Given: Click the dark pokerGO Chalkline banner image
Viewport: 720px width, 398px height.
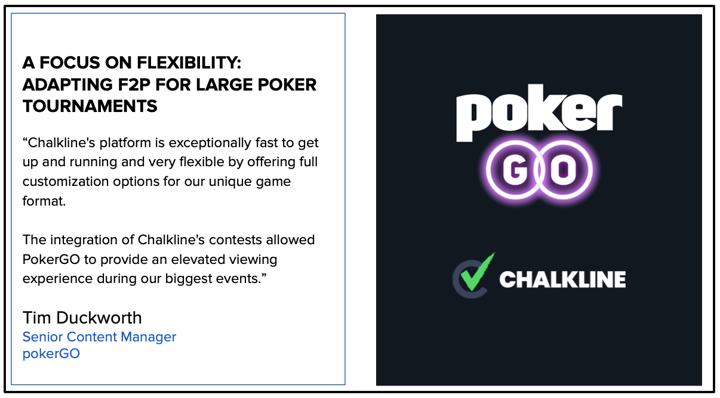Looking at the screenshot, I should pos(539,200).
